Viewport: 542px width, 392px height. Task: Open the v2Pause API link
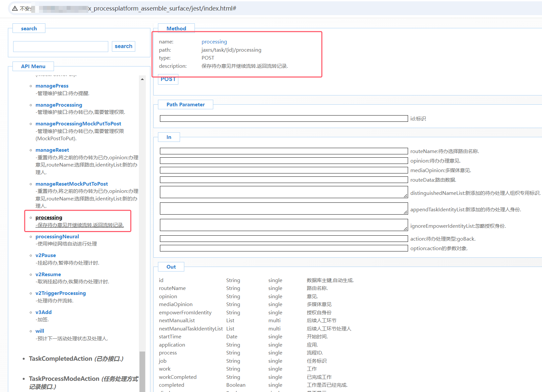(45, 255)
